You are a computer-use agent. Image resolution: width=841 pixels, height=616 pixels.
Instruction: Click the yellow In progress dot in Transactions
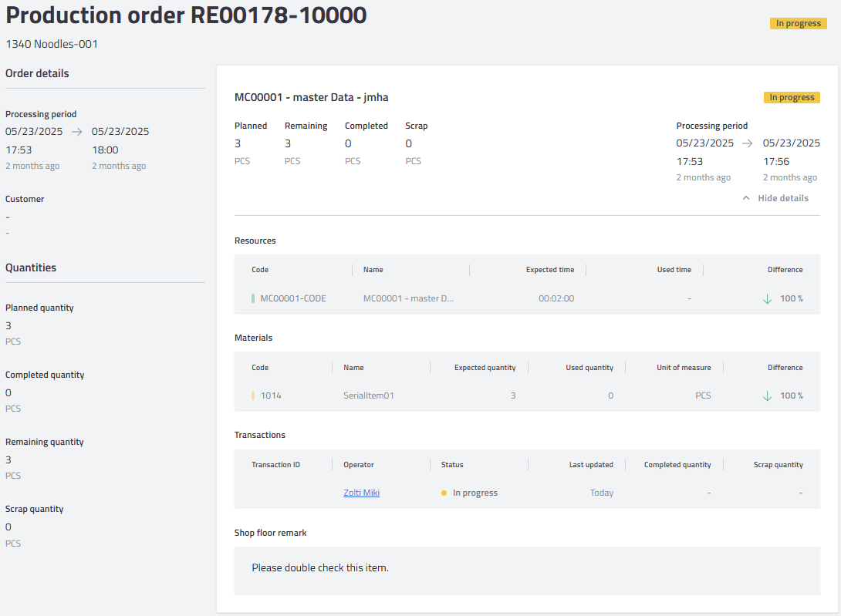coord(444,492)
